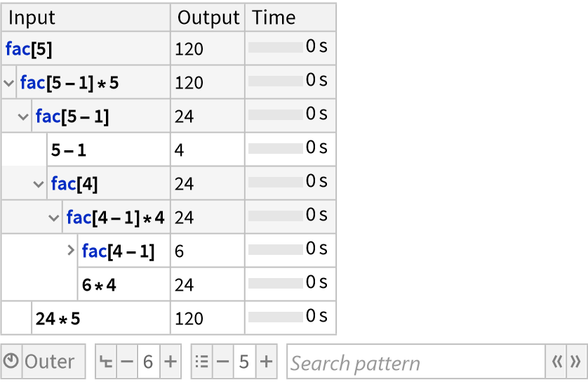588x382 pixels.
Task: Collapse the fac[5 – 1]*5 row
Action: pyautogui.click(x=8, y=83)
